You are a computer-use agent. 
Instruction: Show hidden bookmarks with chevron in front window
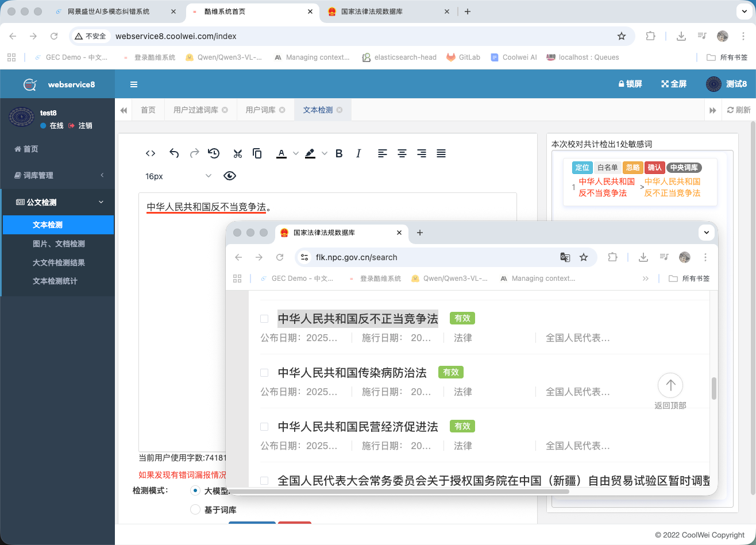tap(646, 279)
